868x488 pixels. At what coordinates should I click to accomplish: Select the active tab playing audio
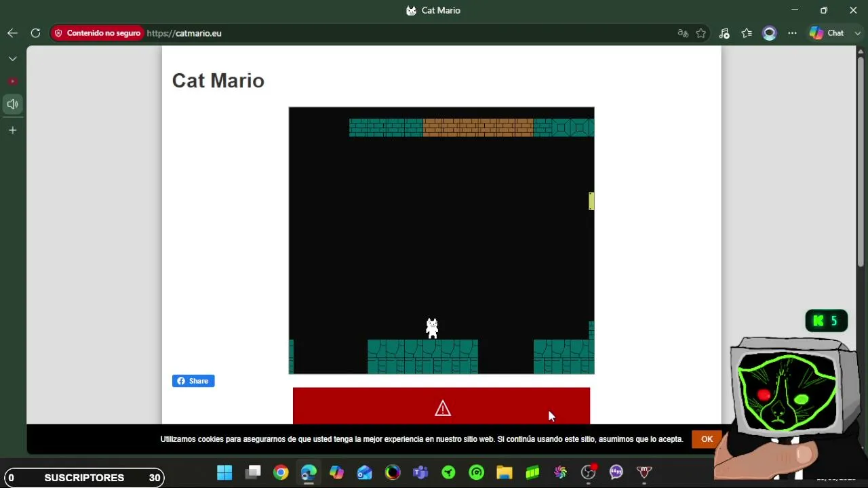point(12,104)
